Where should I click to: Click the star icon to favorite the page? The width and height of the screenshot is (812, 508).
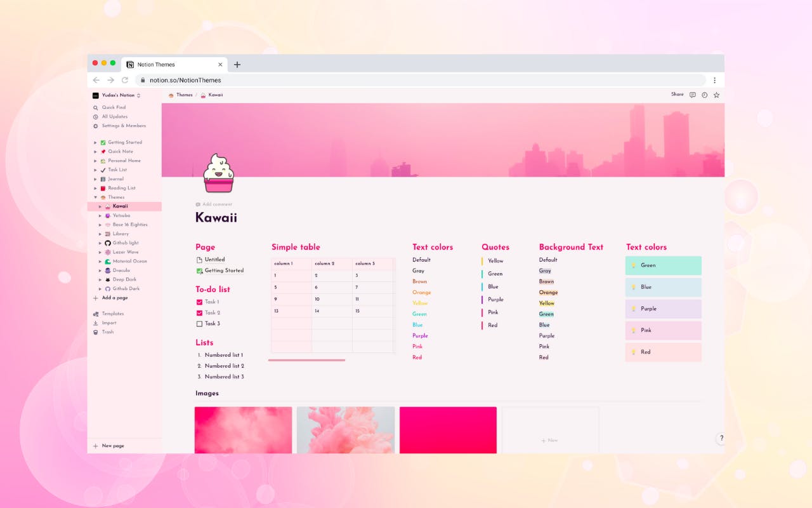pyautogui.click(x=716, y=94)
